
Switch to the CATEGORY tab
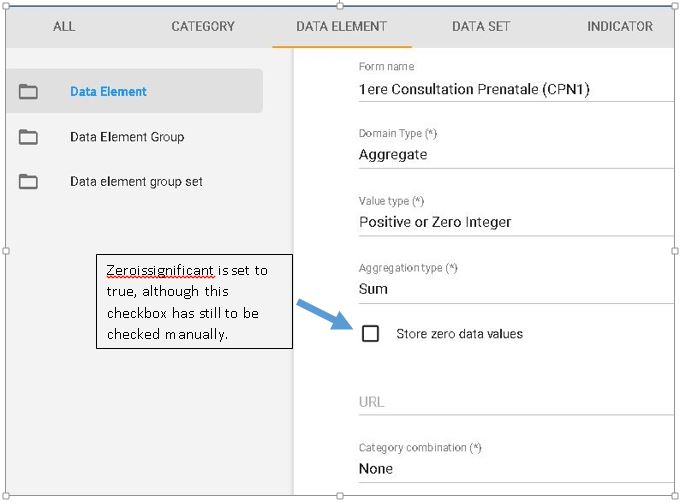coord(203,26)
